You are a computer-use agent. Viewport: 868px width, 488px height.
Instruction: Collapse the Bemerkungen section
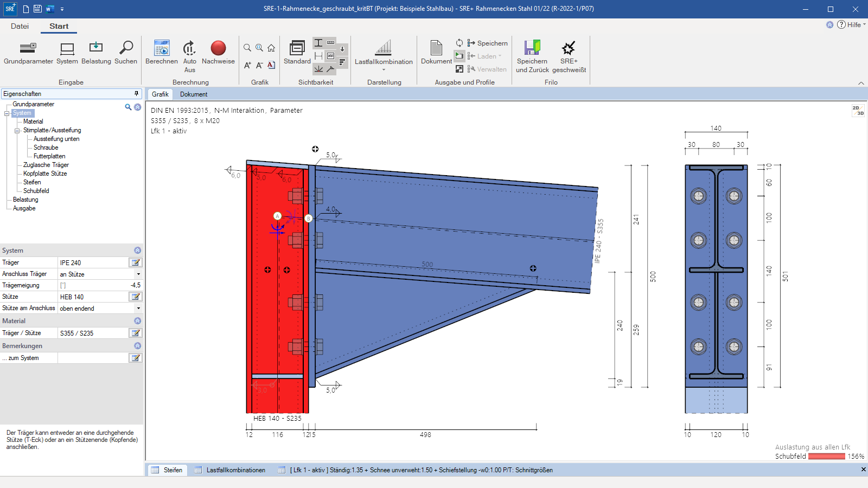click(x=137, y=346)
